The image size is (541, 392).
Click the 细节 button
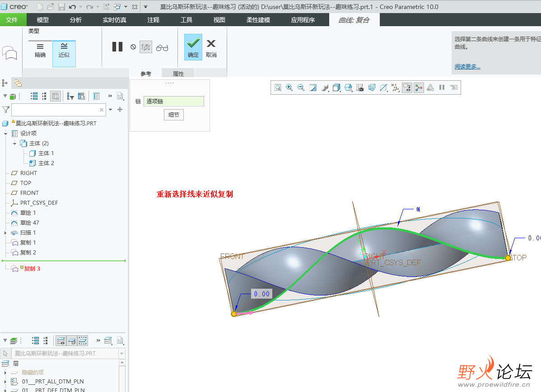click(x=173, y=115)
